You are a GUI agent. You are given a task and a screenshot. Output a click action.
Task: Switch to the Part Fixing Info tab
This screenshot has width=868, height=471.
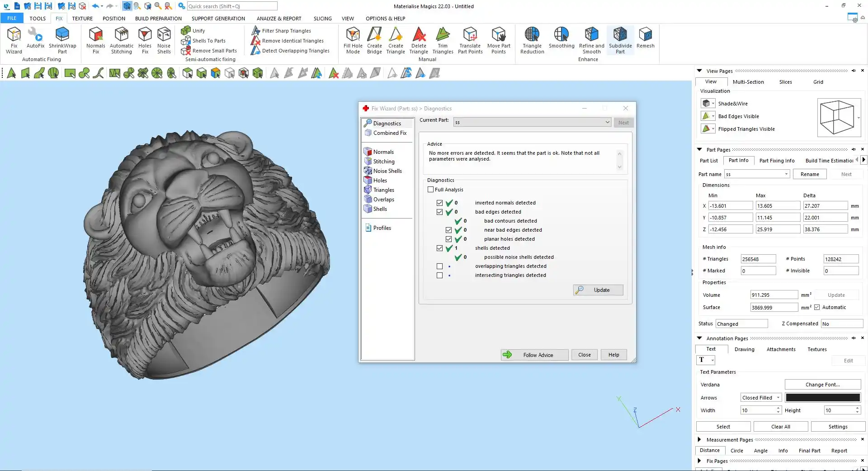click(x=777, y=161)
